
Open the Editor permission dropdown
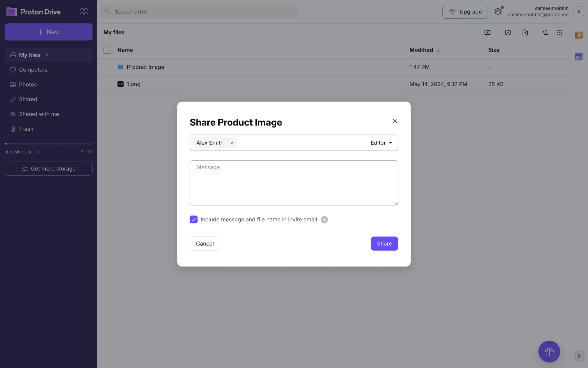(381, 143)
